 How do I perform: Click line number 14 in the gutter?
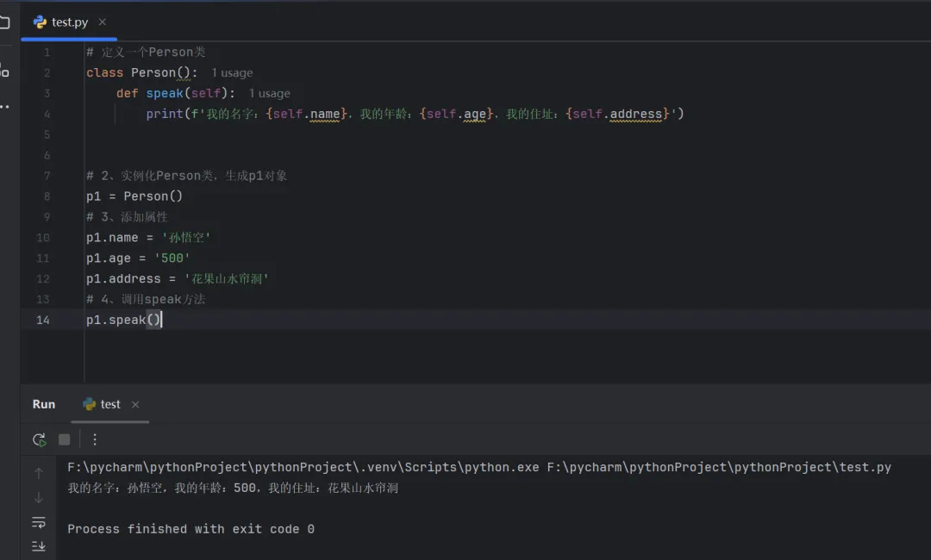[x=43, y=320]
